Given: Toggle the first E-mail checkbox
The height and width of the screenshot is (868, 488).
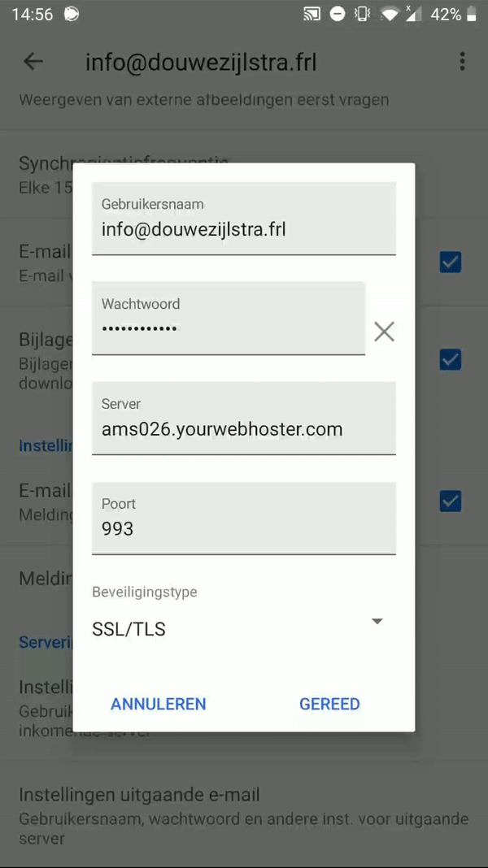Looking at the screenshot, I should click(x=451, y=263).
